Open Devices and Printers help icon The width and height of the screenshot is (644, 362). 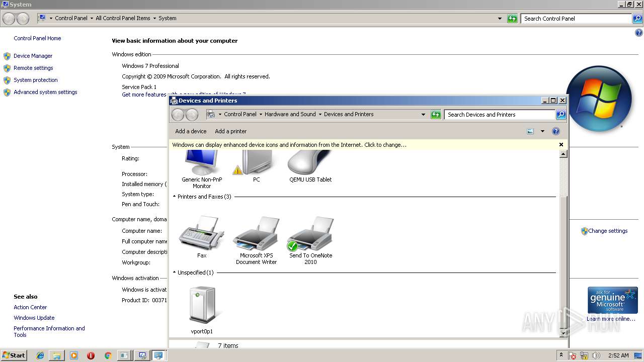[x=556, y=131]
